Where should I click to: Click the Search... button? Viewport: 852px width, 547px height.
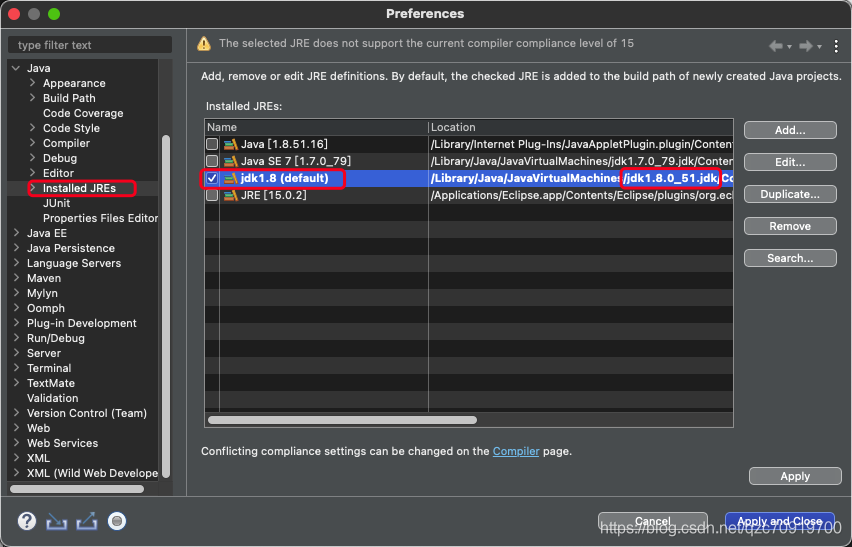click(790, 258)
